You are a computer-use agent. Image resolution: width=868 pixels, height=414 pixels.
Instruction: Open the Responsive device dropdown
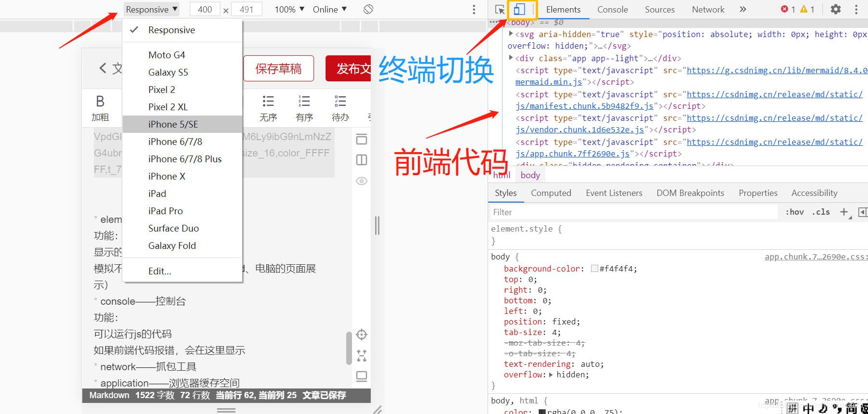(x=151, y=9)
